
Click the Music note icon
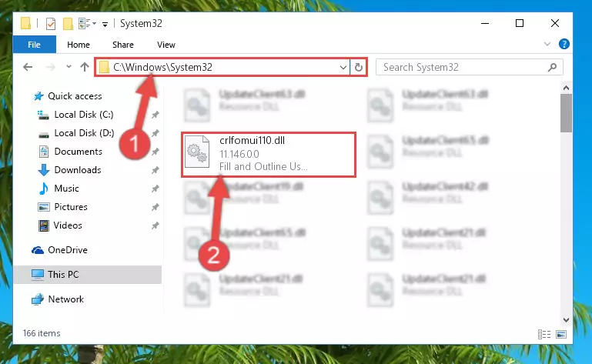[x=44, y=188]
